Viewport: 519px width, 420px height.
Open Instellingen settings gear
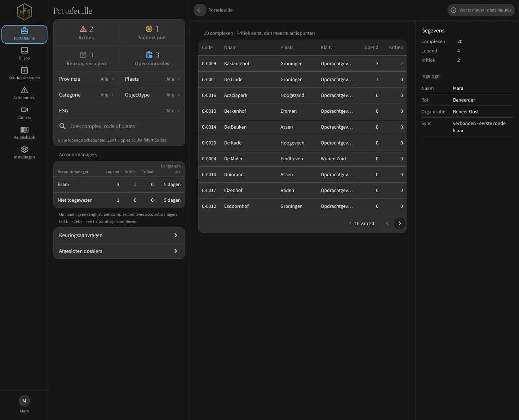click(24, 153)
